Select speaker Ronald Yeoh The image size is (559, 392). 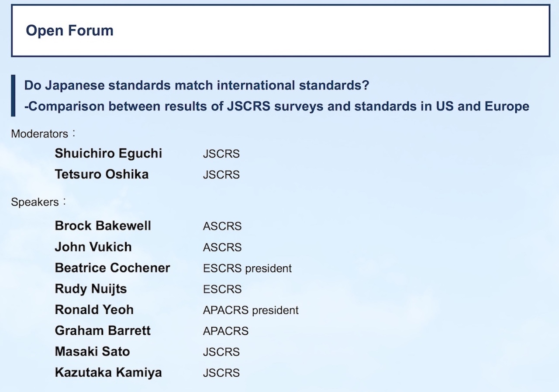(x=94, y=309)
